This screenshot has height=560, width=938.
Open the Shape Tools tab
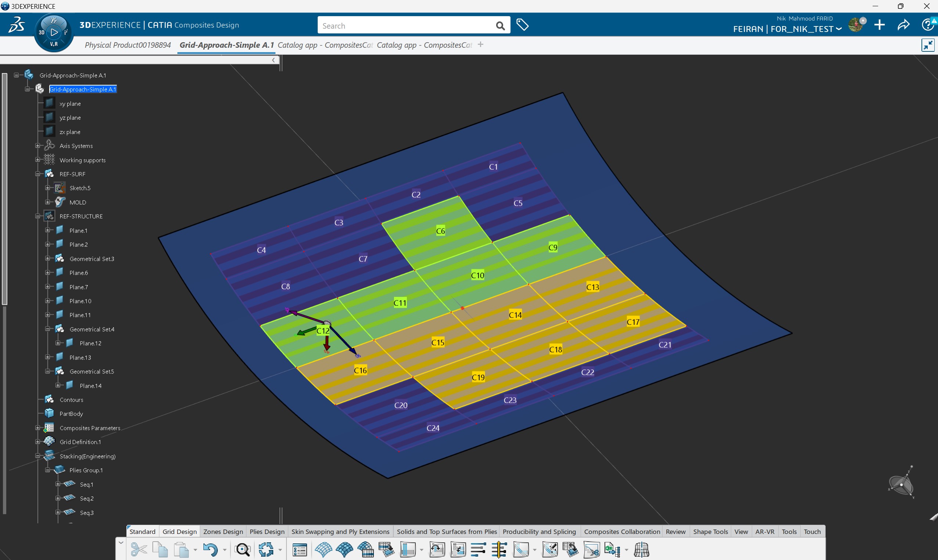pos(711,531)
